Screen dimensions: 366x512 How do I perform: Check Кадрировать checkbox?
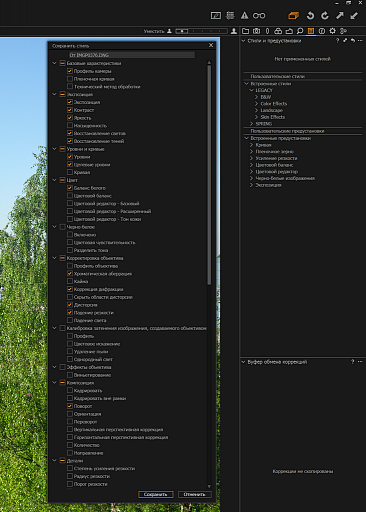tap(70, 390)
